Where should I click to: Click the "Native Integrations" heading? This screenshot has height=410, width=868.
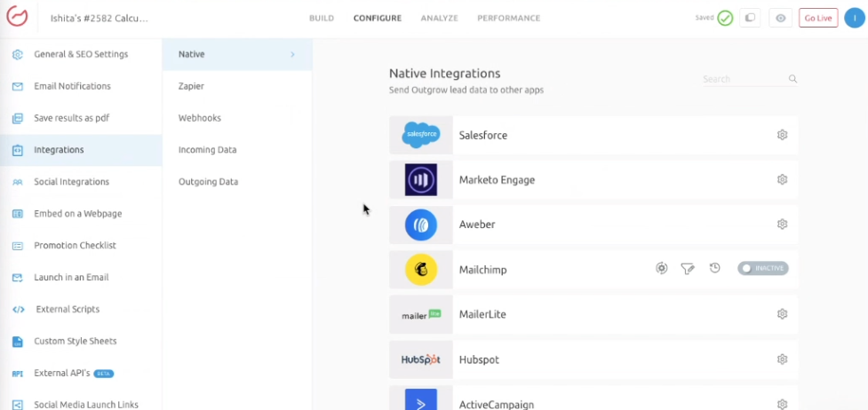point(444,74)
